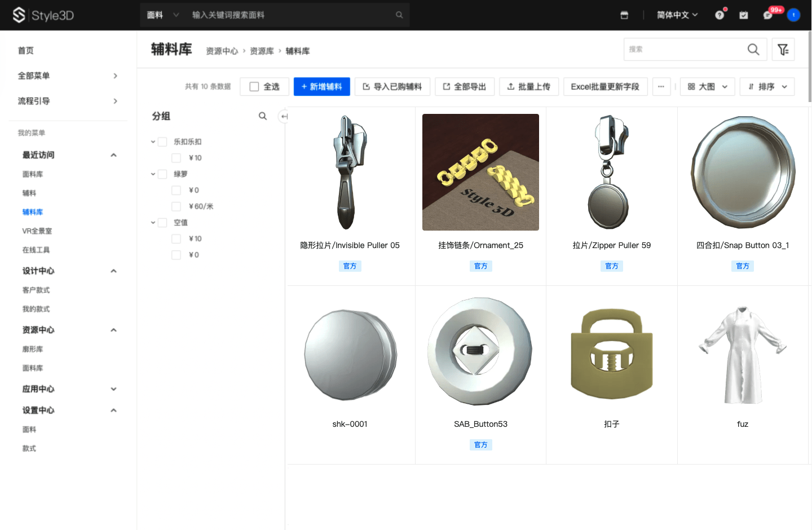The height and width of the screenshot is (530, 812).
Task: Enable the ¥60/米 filter checkbox
Action: (x=176, y=206)
